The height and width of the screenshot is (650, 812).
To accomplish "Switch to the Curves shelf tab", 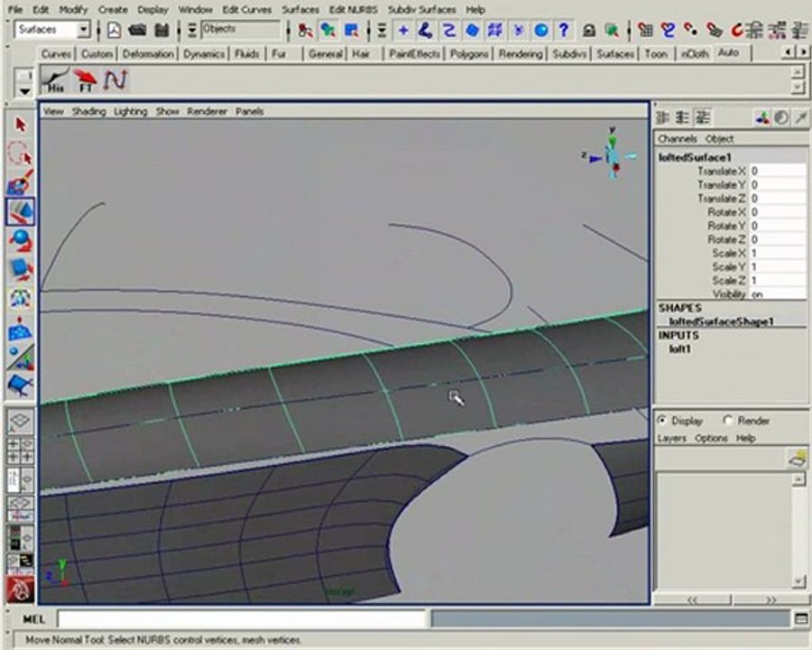I will point(56,54).
